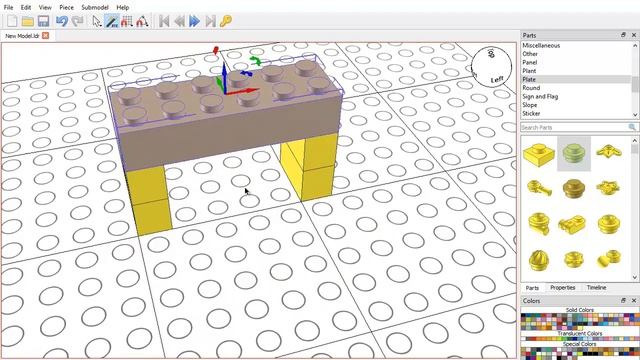
Task: Jump to the first step
Action: pos(164,21)
